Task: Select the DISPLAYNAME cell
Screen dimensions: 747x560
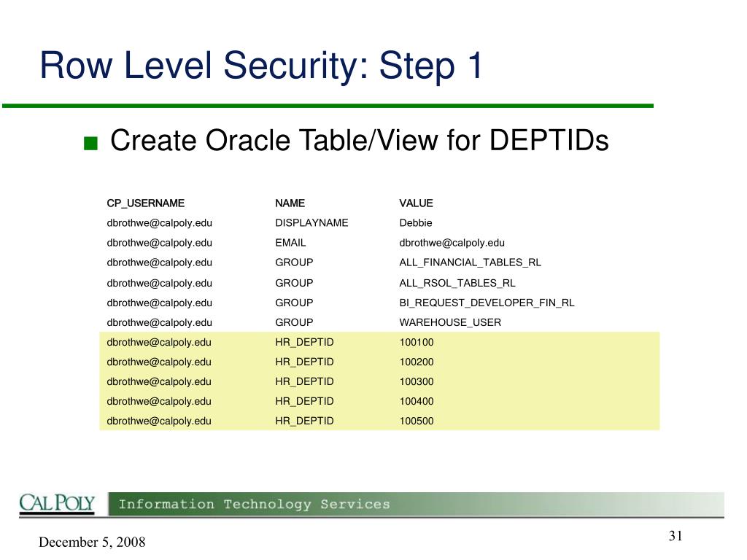Action: click(x=311, y=223)
